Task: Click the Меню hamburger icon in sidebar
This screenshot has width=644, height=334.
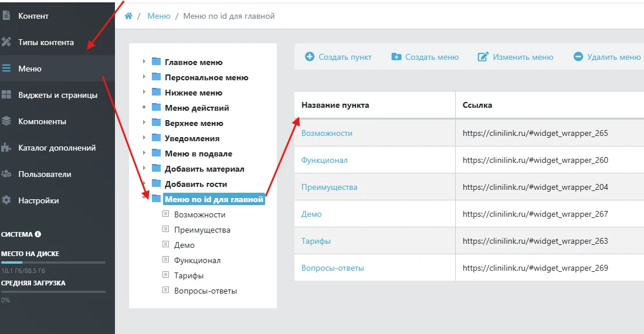Action: [x=6, y=68]
